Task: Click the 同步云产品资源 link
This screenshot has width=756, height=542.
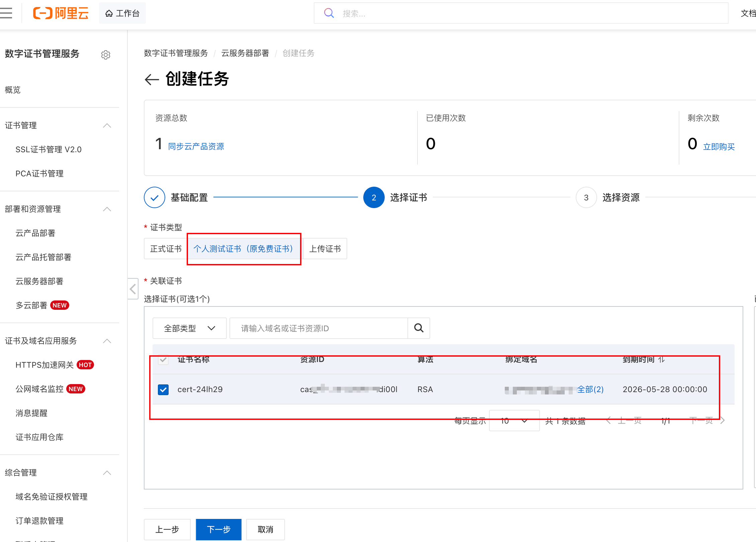Action: [x=196, y=147]
